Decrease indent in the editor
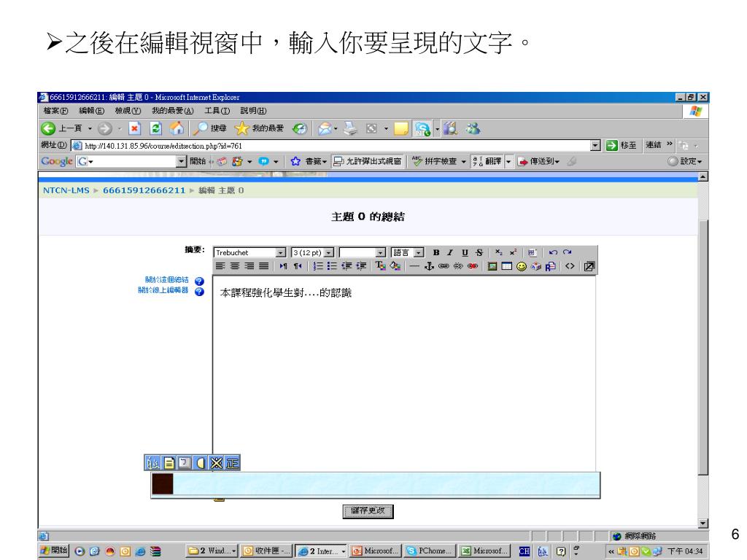The image size is (747, 560). tap(347, 266)
